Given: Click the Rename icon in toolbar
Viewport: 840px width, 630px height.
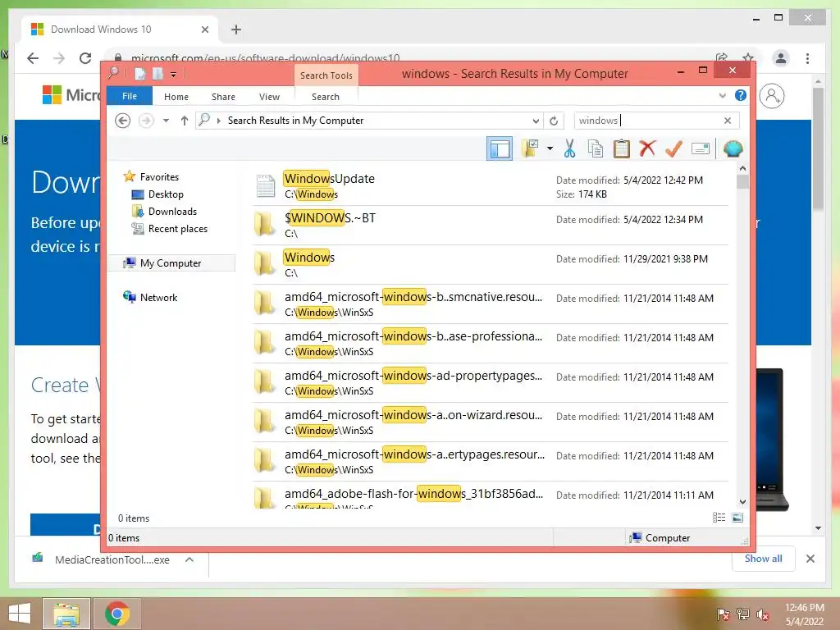Looking at the screenshot, I should pyautogui.click(x=701, y=148).
